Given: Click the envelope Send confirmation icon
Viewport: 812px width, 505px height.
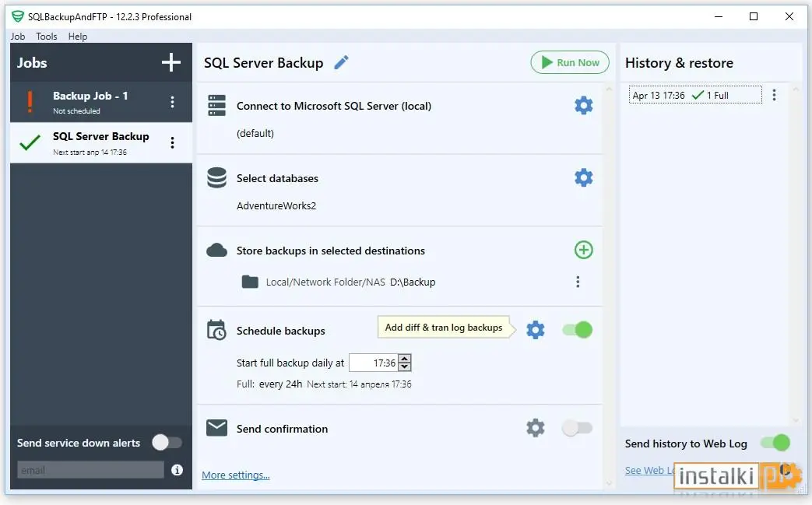Looking at the screenshot, I should (216, 428).
